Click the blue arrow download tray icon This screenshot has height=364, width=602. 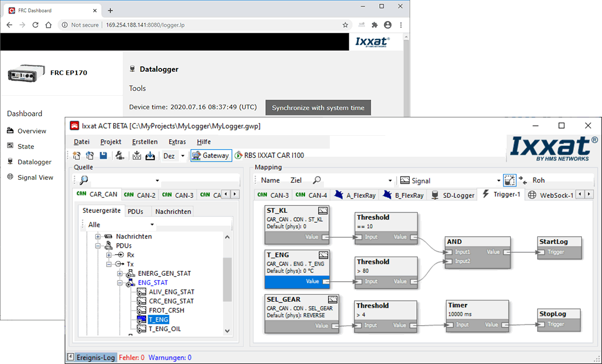(150, 155)
